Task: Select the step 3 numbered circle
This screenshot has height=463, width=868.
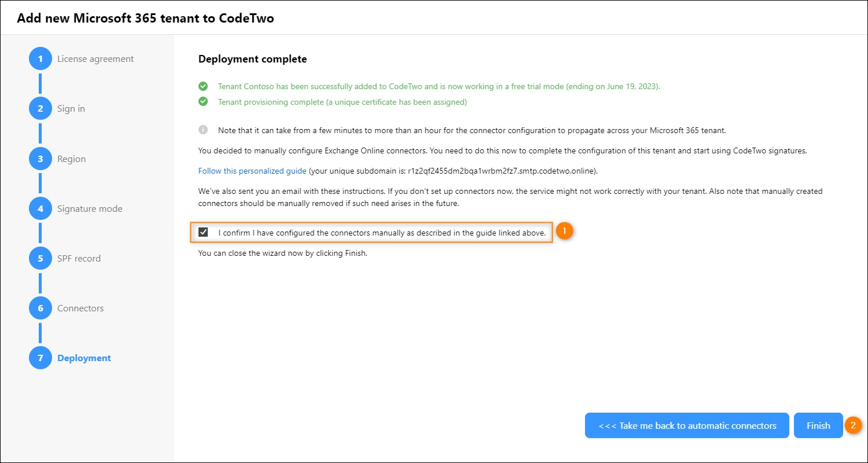Action: pos(41,159)
